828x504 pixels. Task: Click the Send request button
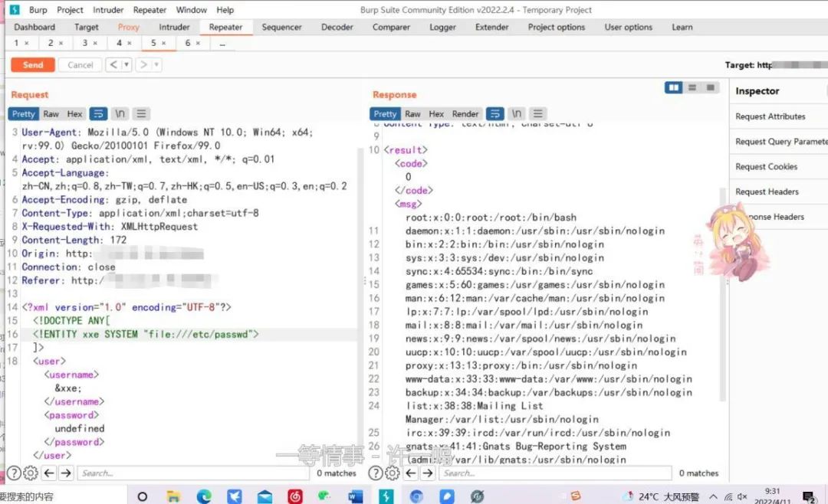point(33,65)
